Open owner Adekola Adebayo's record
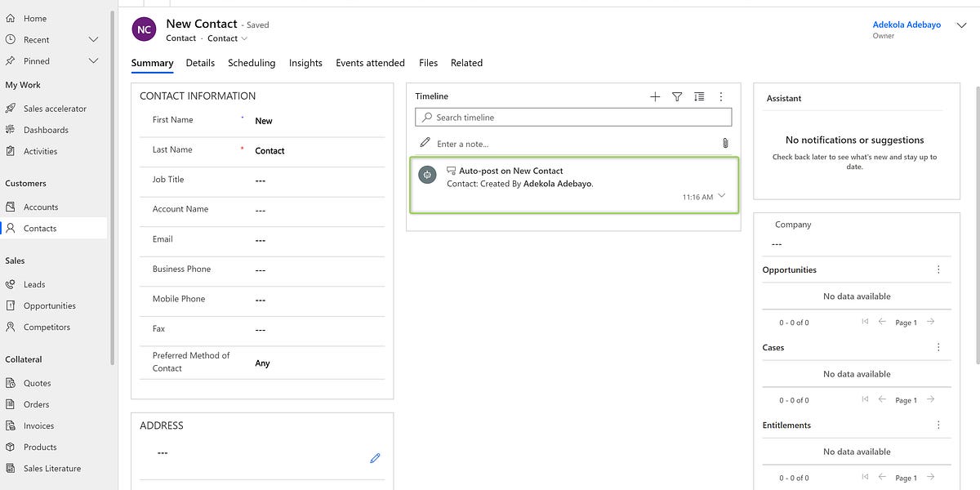 coord(906,24)
